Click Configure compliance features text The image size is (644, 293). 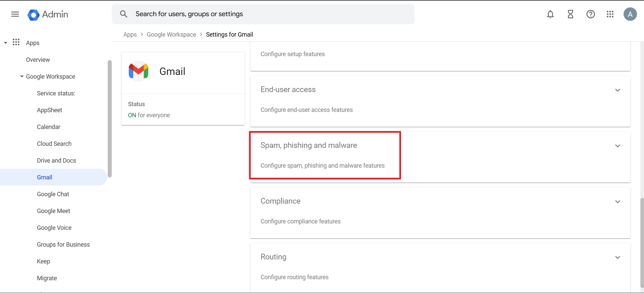pos(301,221)
